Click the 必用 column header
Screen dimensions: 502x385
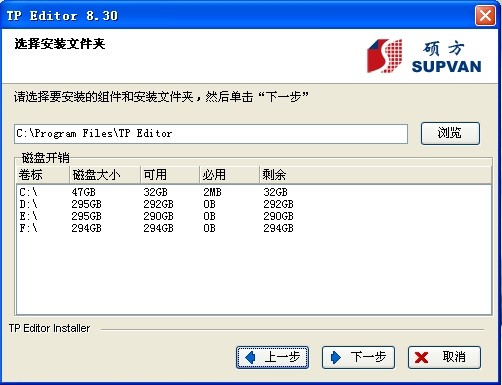[x=229, y=175]
